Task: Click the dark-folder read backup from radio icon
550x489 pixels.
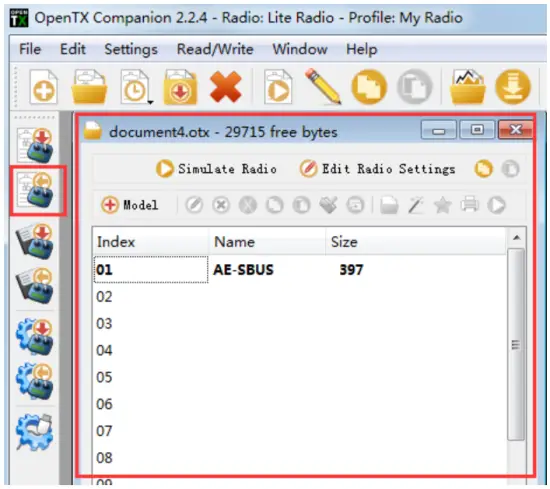Action: click(x=34, y=285)
